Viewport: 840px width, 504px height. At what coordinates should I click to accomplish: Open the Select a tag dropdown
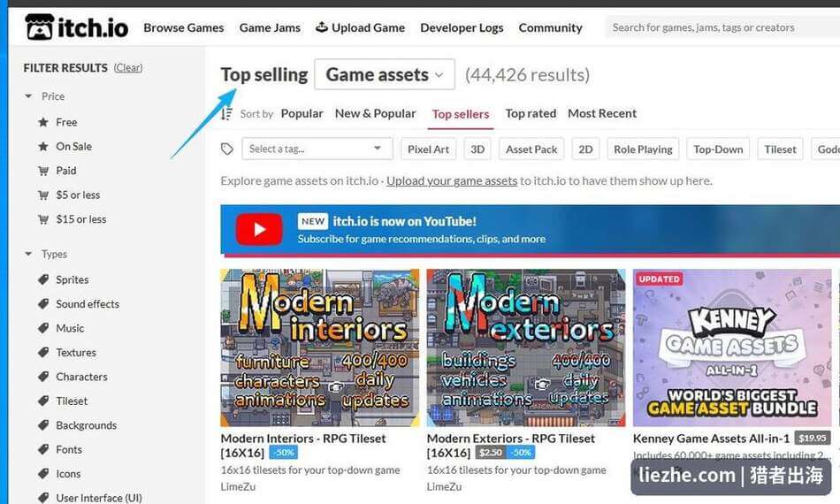tap(317, 149)
